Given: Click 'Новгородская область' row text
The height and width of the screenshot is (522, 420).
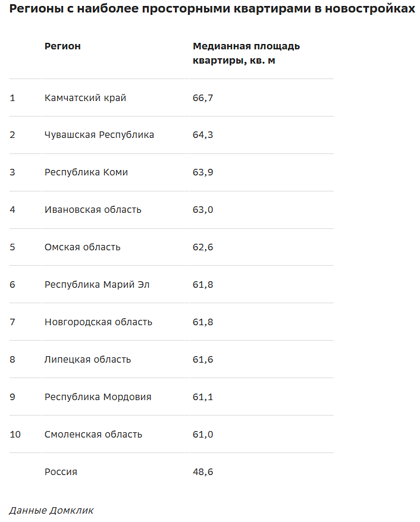Looking at the screenshot, I should pos(98,322).
